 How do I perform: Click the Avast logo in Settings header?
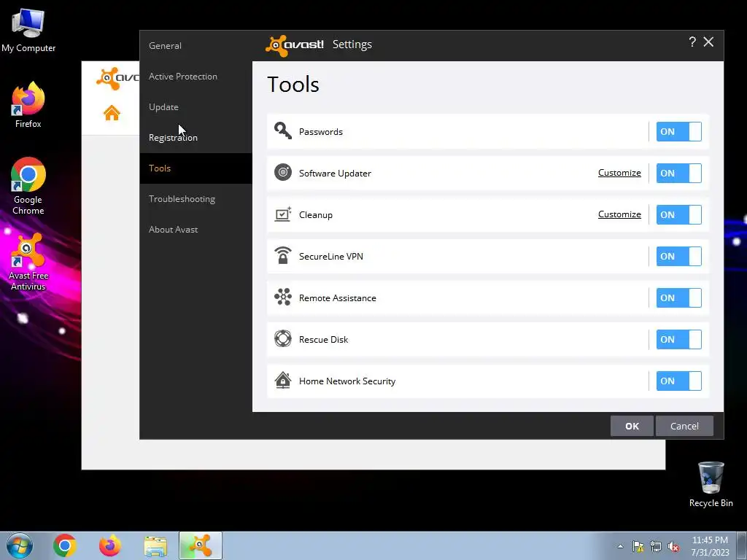[x=295, y=45]
